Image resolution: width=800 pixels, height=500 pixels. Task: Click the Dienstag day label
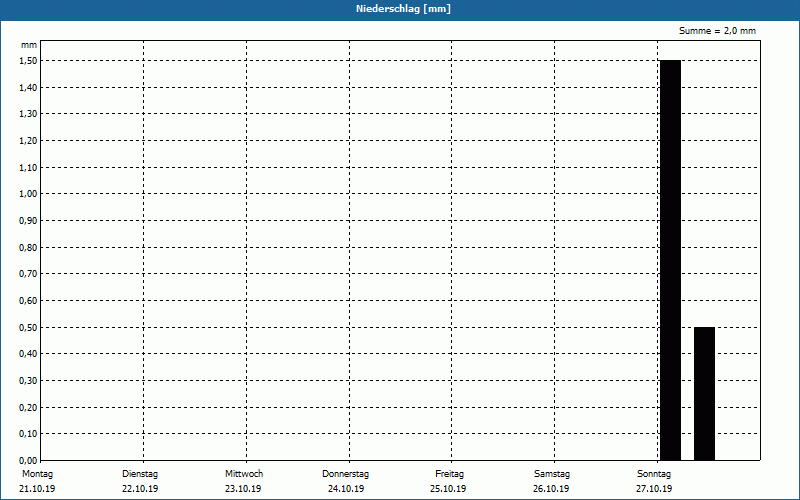point(140,474)
